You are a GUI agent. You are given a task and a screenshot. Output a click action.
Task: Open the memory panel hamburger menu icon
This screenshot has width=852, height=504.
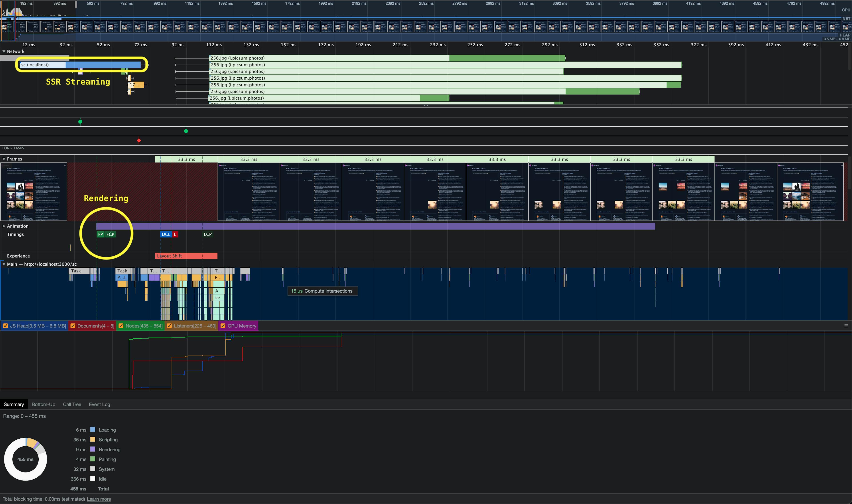[846, 326]
